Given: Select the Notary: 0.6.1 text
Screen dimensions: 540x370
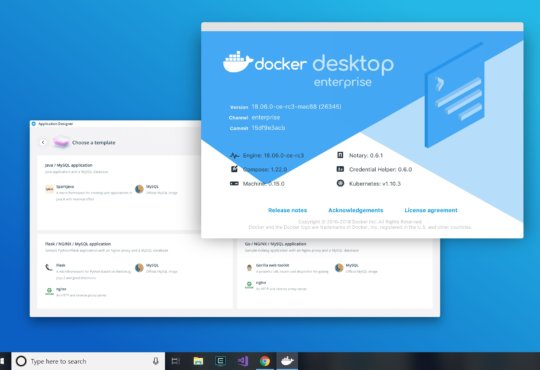Looking at the screenshot, I should coord(366,155).
